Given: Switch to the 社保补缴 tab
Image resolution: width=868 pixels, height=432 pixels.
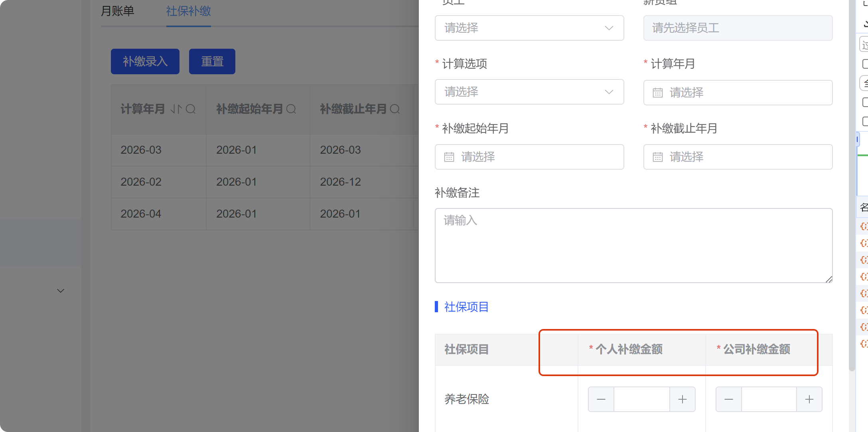Looking at the screenshot, I should (188, 11).
